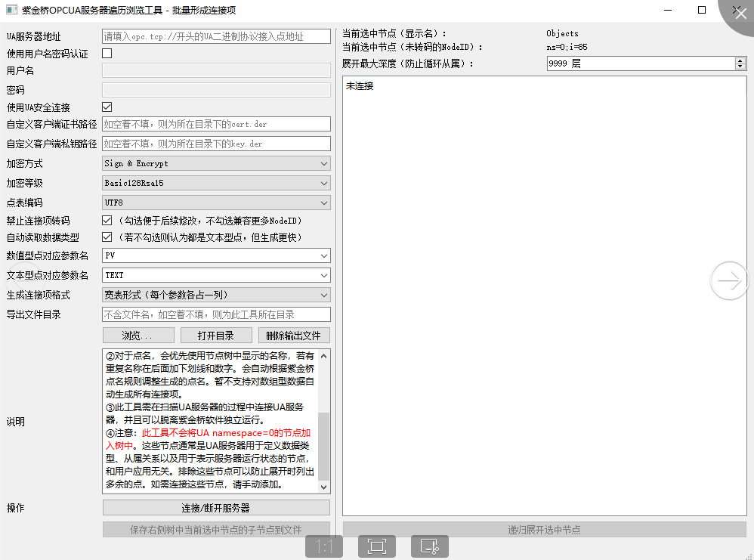
Task: Uncheck the 使用UA安全连接 checkbox
Action: point(107,107)
